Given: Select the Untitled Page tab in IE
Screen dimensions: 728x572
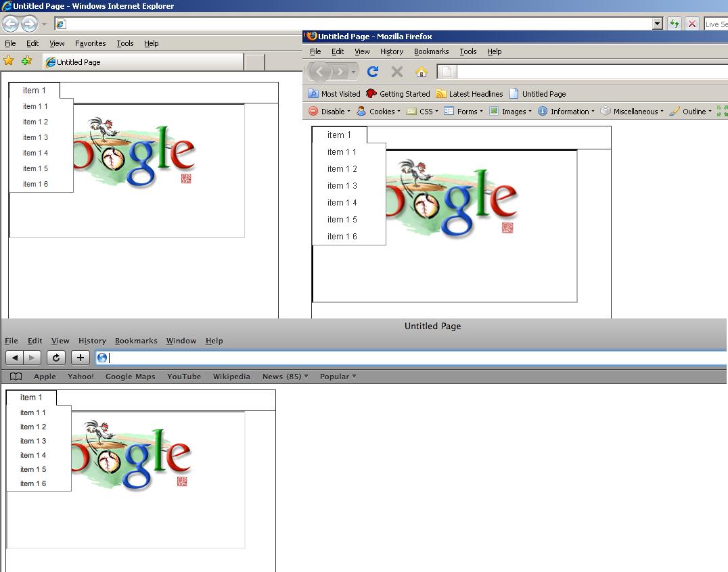Looking at the screenshot, I should [143, 62].
